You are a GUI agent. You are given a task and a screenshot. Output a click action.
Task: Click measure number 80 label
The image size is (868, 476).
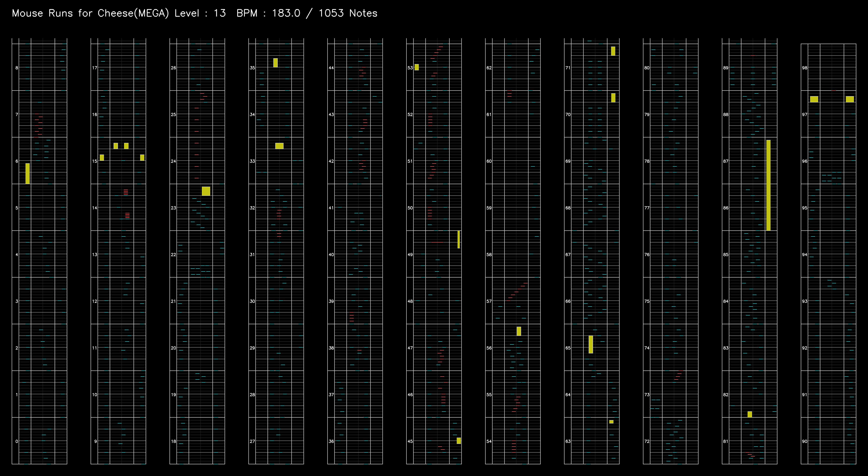pyautogui.click(x=647, y=68)
